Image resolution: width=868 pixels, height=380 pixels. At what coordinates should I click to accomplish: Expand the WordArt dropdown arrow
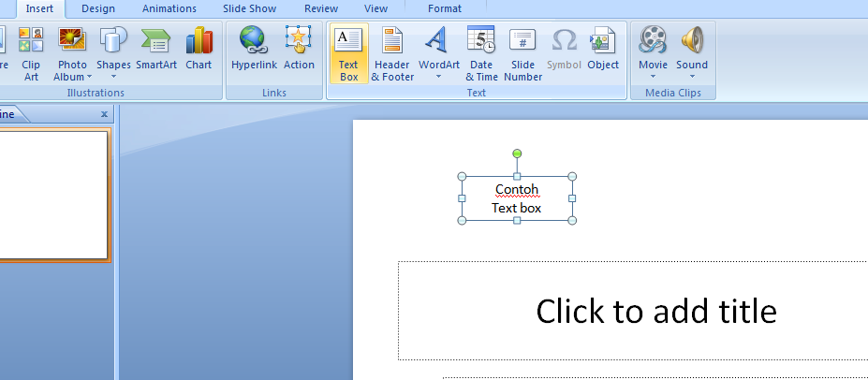pyautogui.click(x=439, y=77)
